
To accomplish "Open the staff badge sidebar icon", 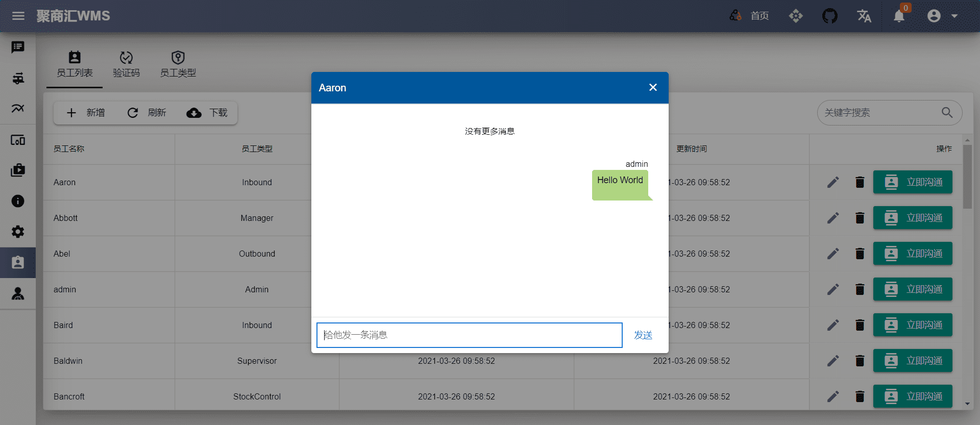I will tap(18, 263).
